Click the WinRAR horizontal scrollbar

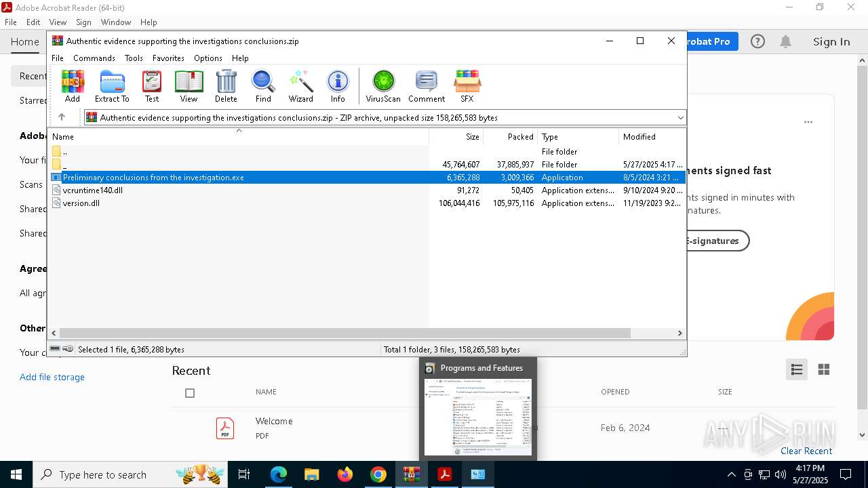[345, 333]
